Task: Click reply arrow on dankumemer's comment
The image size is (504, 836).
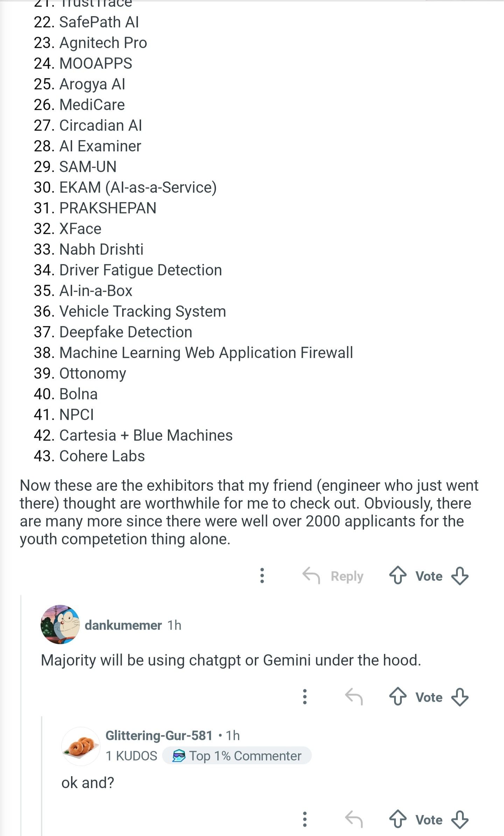Action: (x=353, y=697)
